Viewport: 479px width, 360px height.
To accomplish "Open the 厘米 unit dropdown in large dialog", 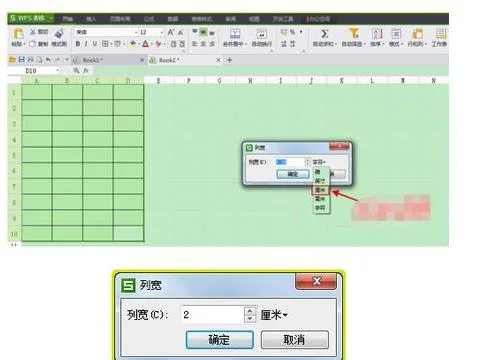I will [x=274, y=315].
